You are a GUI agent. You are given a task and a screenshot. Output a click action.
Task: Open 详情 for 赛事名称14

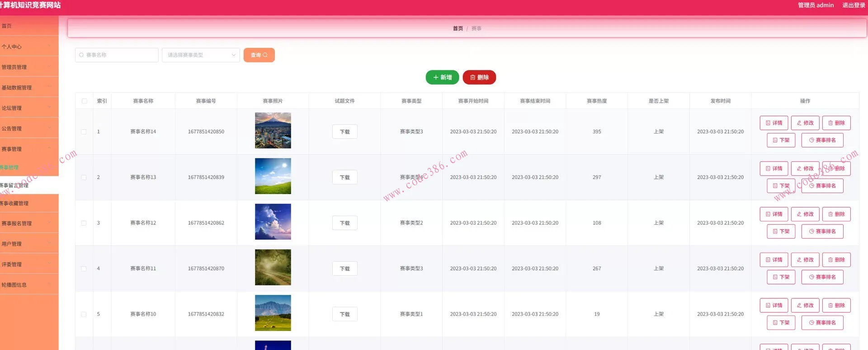(x=774, y=123)
